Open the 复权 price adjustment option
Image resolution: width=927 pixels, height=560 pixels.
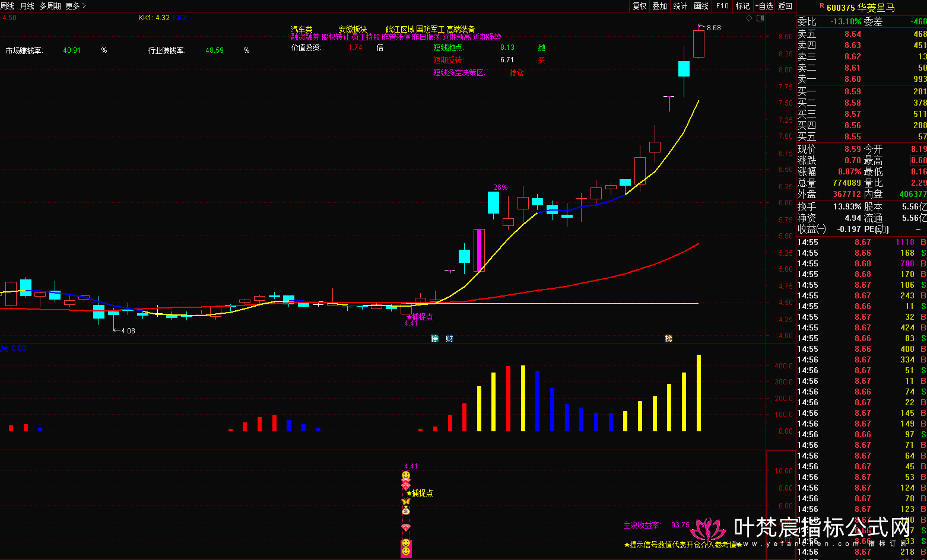(x=639, y=6)
